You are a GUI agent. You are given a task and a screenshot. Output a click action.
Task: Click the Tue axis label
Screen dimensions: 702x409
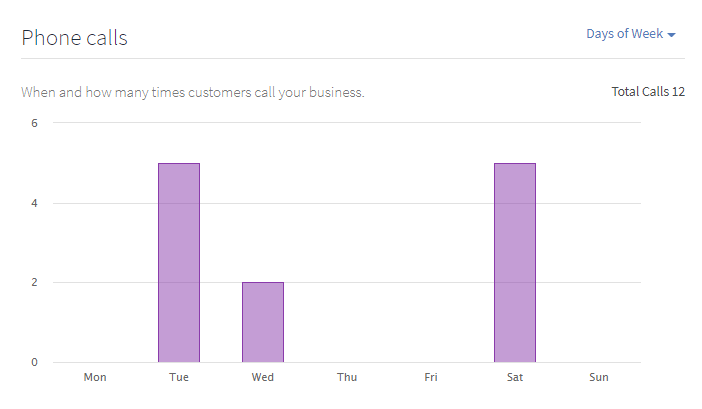179,377
